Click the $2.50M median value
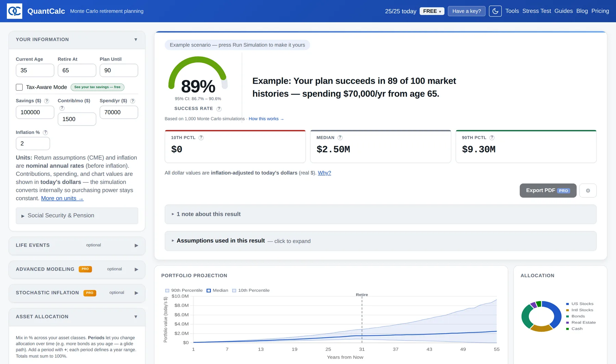 (x=333, y=149)
